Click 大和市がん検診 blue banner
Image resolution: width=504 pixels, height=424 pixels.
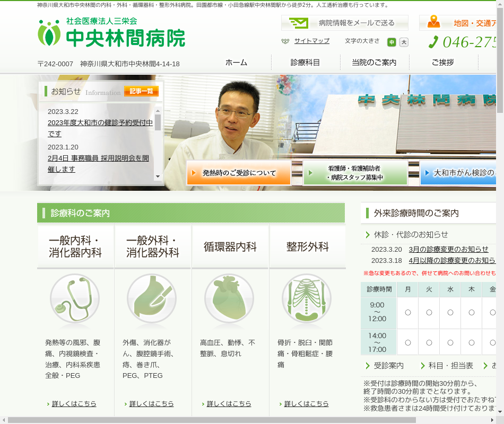point(458,173)
